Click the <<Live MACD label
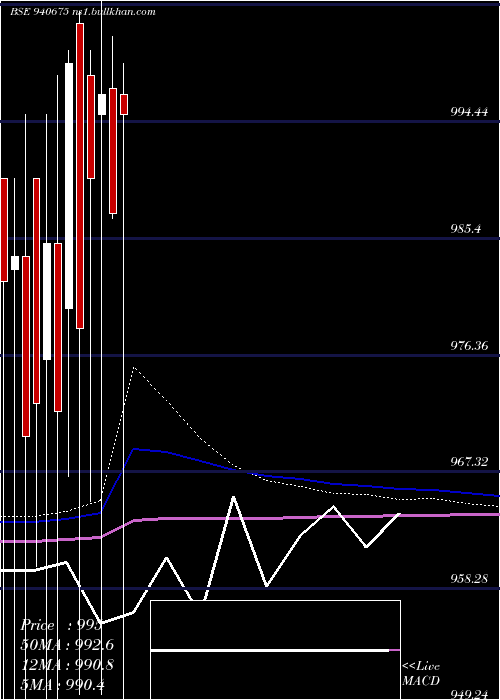The width and height of the screenshot is (500, 700). tap(421, 673)
